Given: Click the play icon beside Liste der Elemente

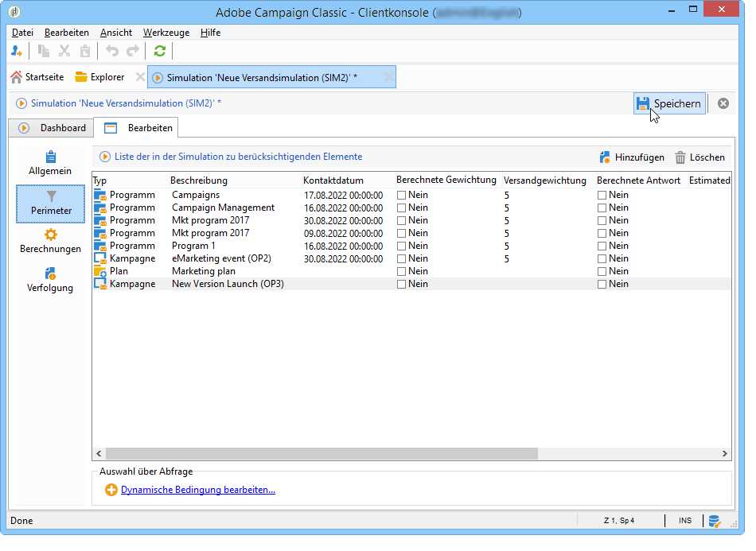Looking at the screenshot, I should coord(104,157).
